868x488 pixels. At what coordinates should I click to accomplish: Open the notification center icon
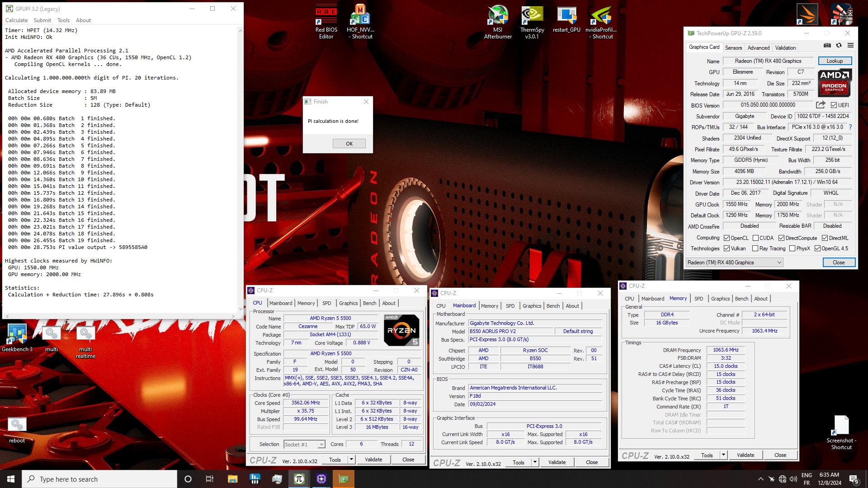tap(854, 479)
